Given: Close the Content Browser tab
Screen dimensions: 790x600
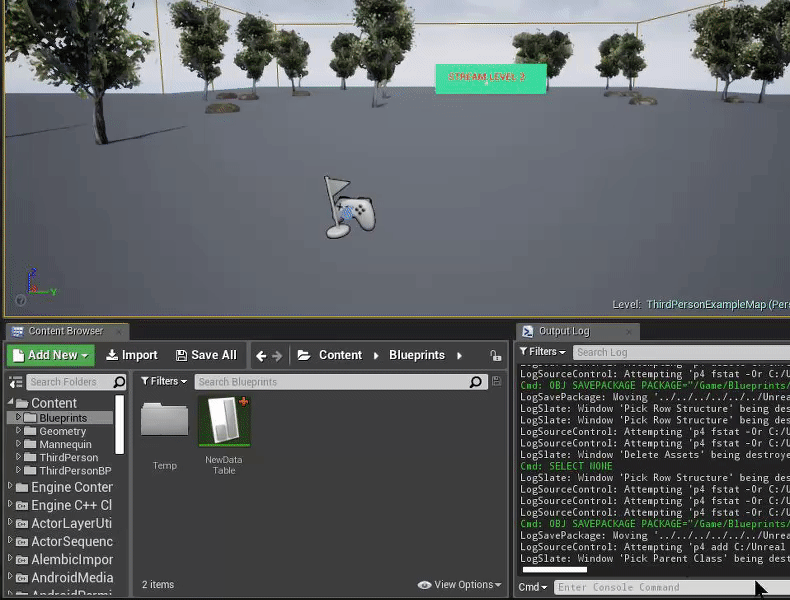Looking at the screenshot, I should 119,331.
